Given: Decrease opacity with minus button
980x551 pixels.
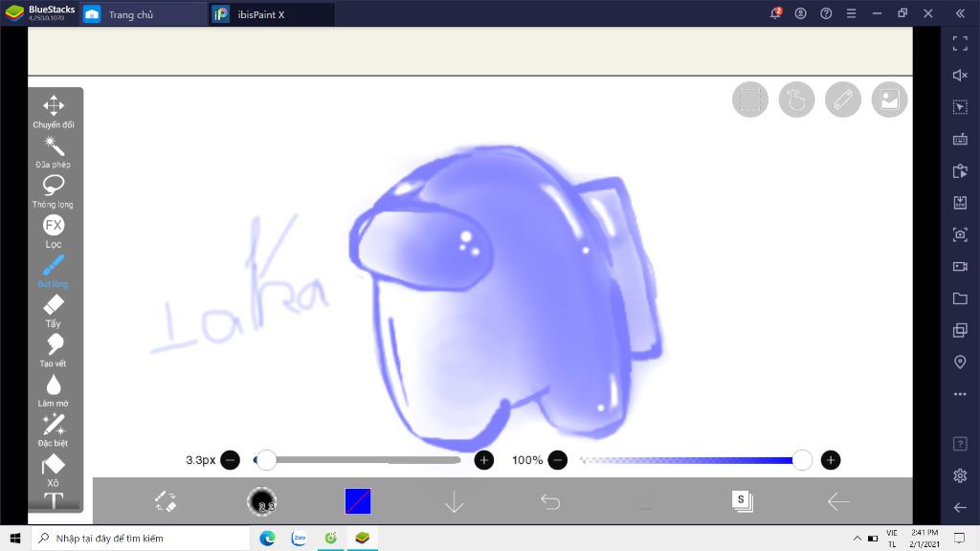Looking at the screenshot, I should [558, 460].
